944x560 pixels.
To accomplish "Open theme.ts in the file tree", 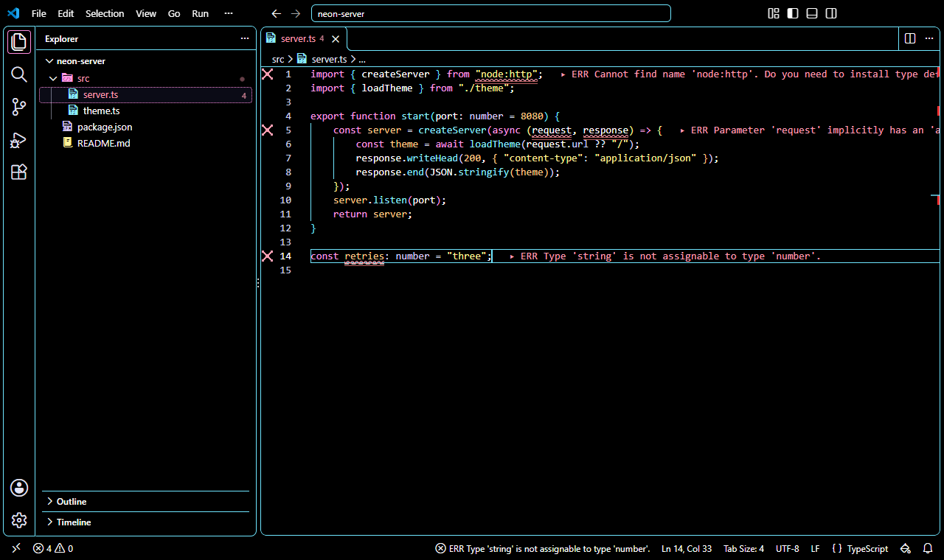I will (146, 111).
